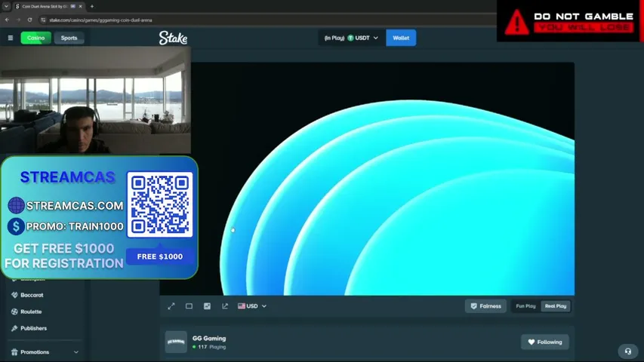This screenshot has height=362, width=644.
Task: Click the game loading canvas
Action: tap(383, 179)
